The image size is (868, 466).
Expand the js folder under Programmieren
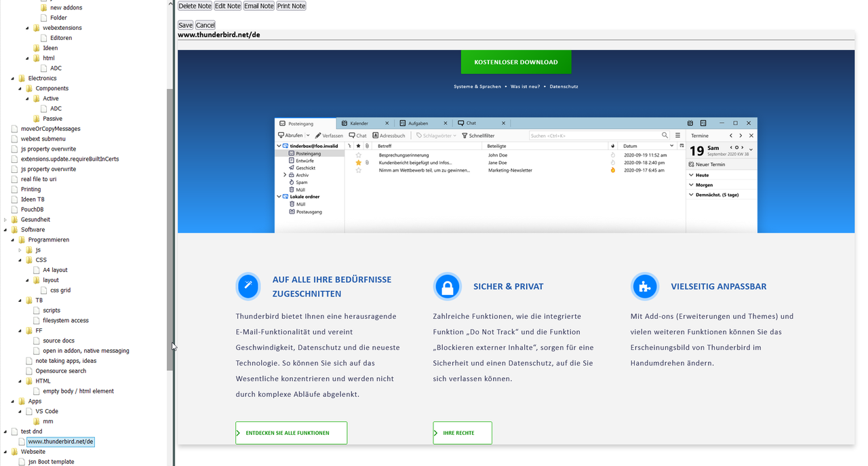20,250
